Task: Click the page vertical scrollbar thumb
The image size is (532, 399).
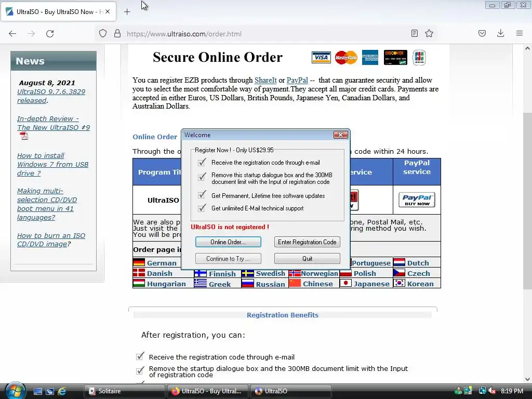Action: [527, 200]
